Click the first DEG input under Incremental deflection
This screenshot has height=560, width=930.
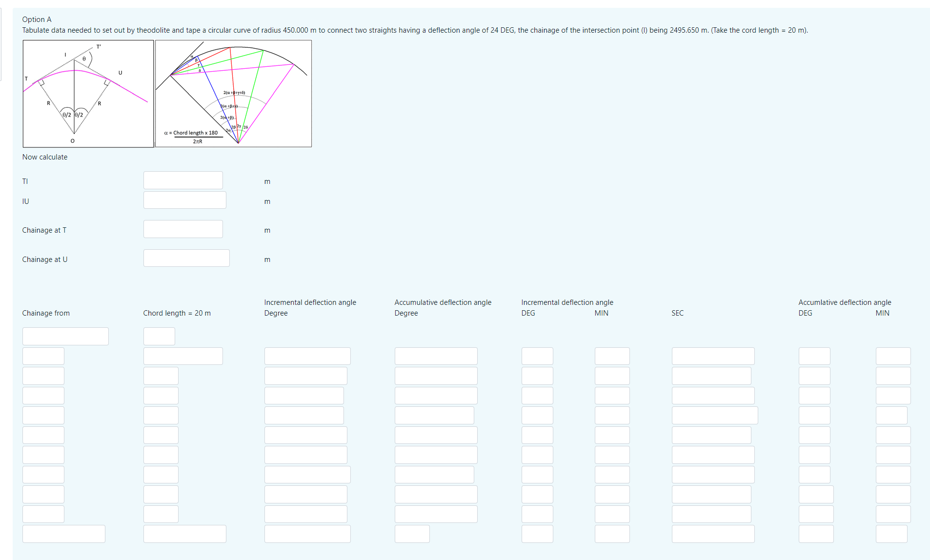[x=537, y=356]
